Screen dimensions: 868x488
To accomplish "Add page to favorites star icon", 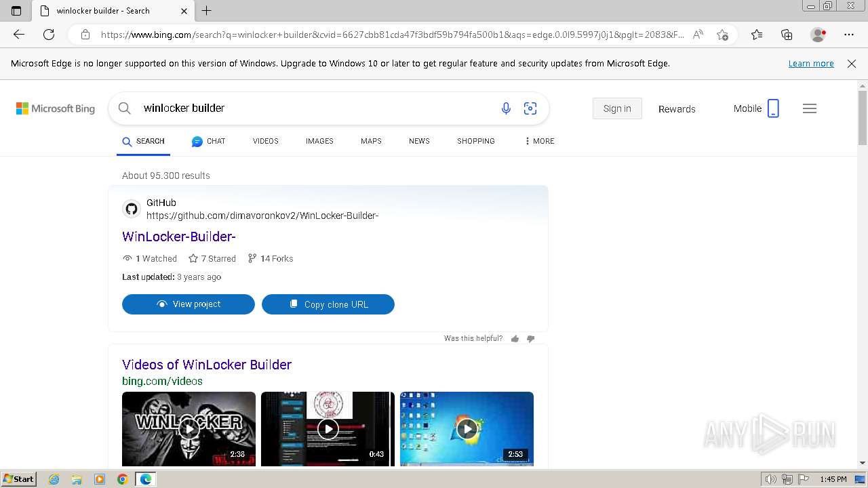I will pyautogui.click(x=722, y=35).
